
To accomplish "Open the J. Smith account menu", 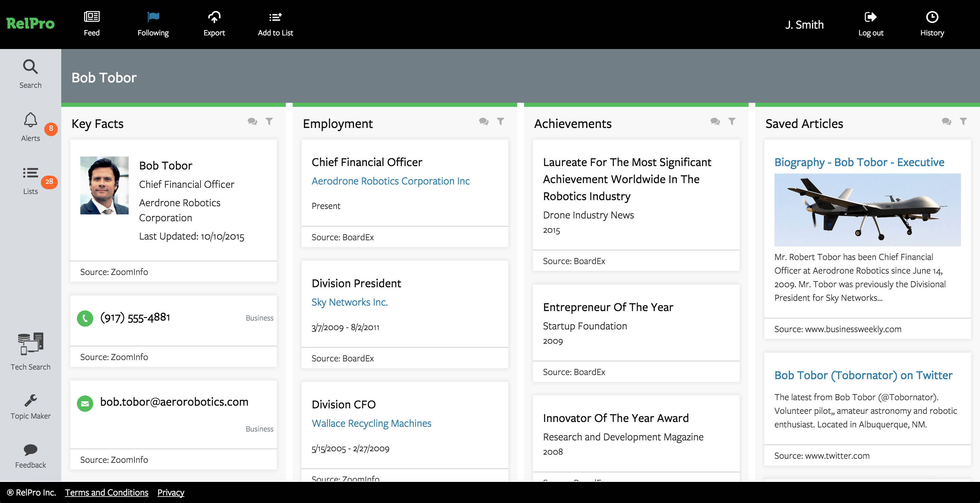I will point(804,25).
